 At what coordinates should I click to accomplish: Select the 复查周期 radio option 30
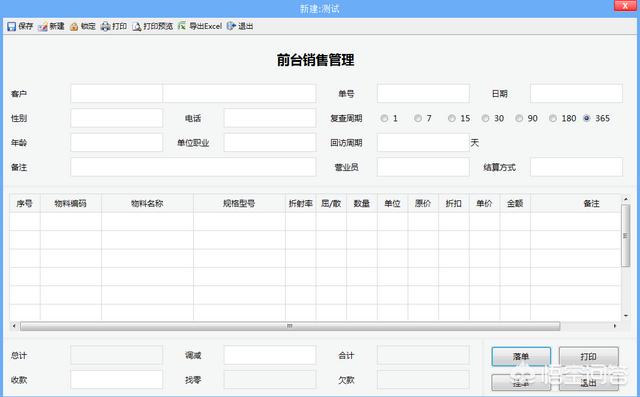pos(485,118)
